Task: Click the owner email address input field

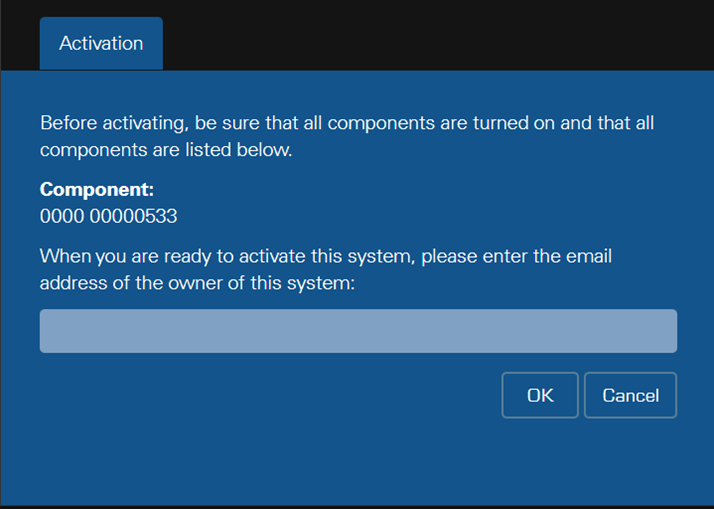Action: click(x=358, y=331)
